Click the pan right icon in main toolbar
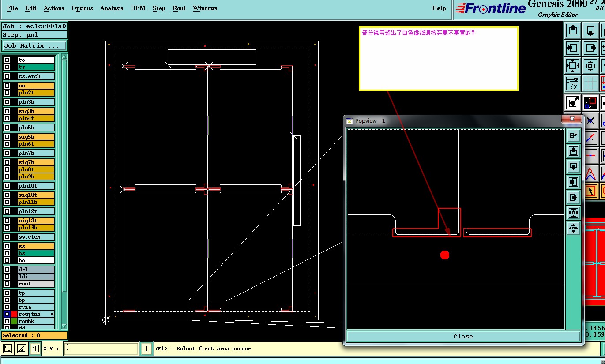The image size is (605, 364). click(x=590, y=48)
